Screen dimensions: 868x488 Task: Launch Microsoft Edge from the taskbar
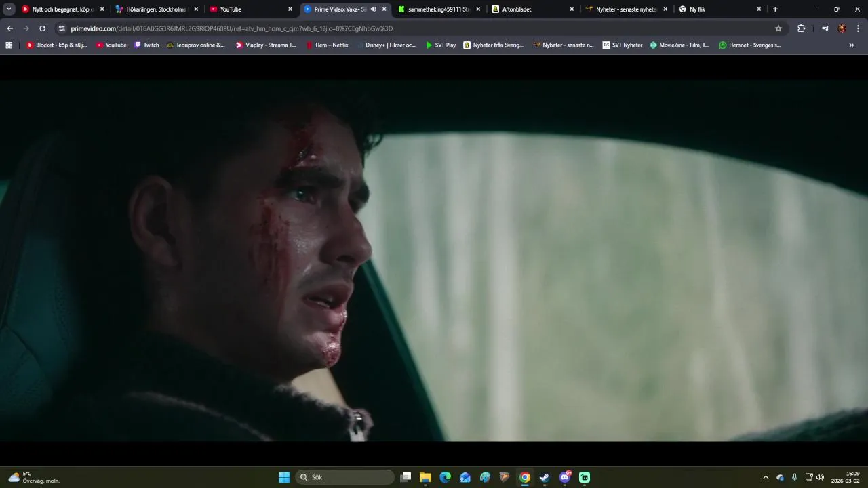pos(445,477)
